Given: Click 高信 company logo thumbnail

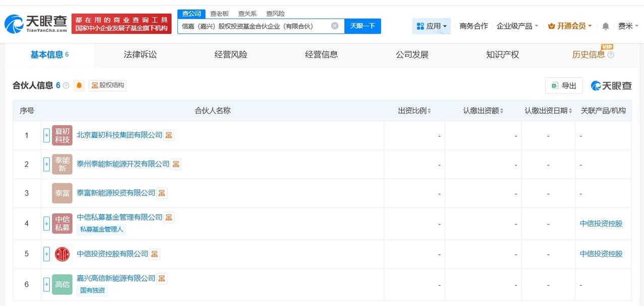Looking at the screenshot, I should point(62,284).
